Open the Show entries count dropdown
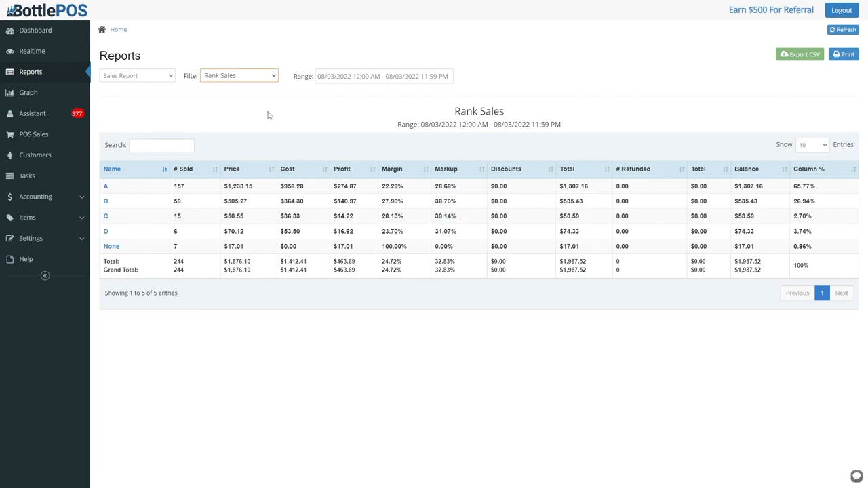 [812, 145]
